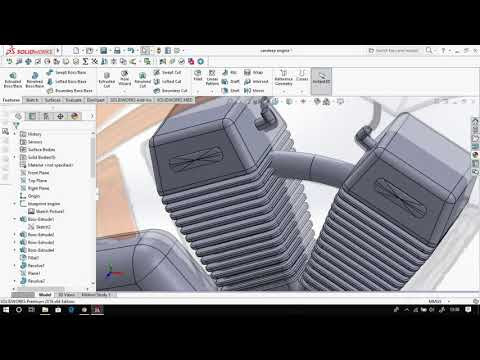
Task: Open the Curves tool
Action: (x=302, y=75)
